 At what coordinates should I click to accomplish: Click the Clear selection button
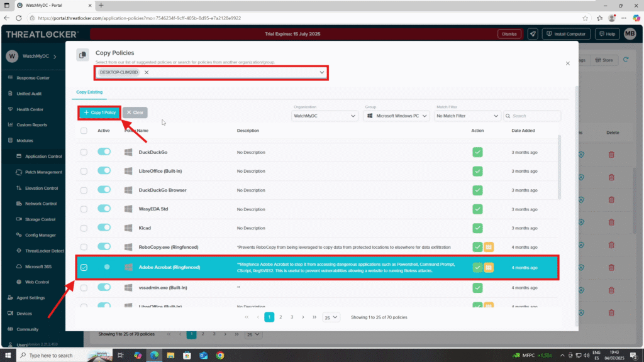click(x=135, y=112)
